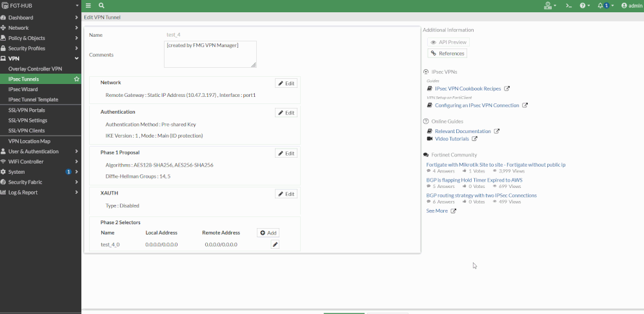Click the User & Authentication person icon
This screenshot has height=314, width=644.
(x=3, y=151)
